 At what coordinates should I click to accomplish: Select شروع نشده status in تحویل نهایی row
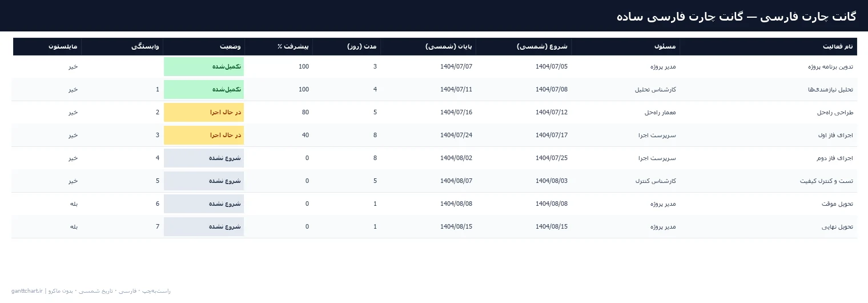[x=204, y=227]
